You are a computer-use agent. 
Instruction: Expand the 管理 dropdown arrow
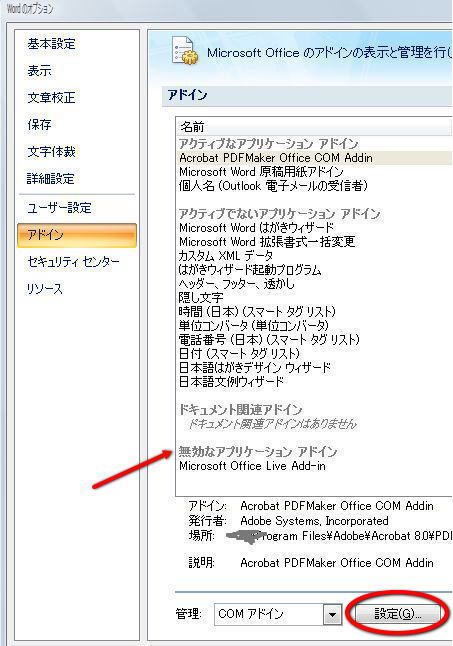pyautogui.click(x=332, y=615)
